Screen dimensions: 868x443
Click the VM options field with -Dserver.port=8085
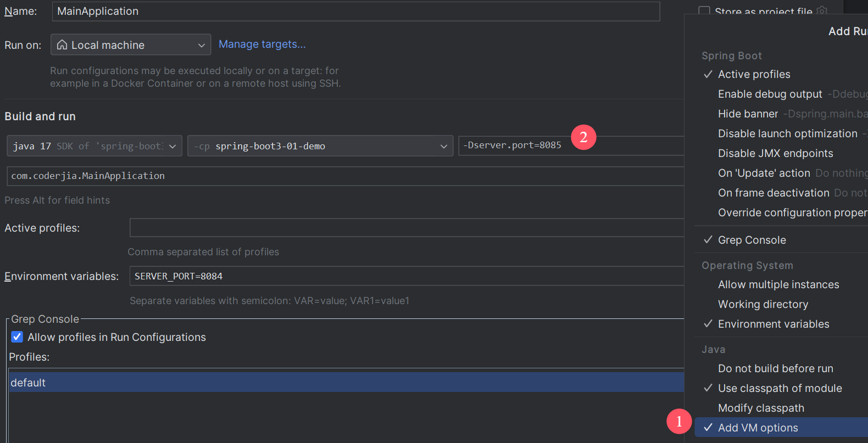571,145
